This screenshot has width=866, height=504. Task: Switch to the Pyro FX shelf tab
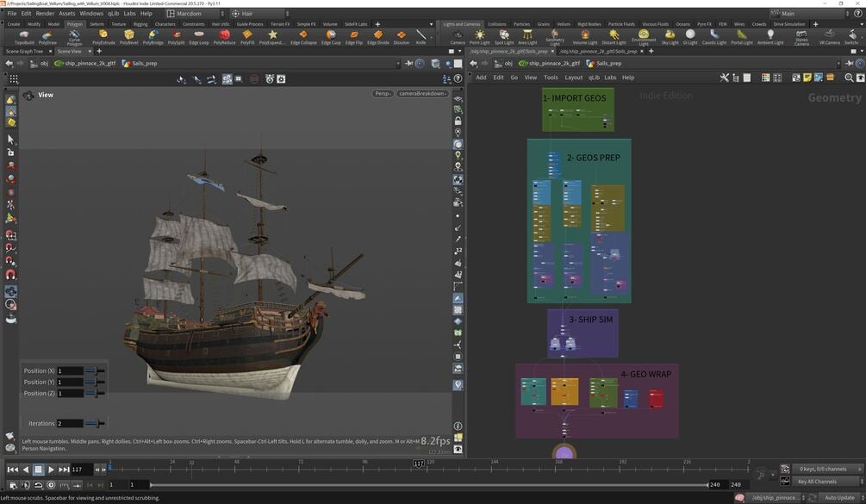[704, 24]
